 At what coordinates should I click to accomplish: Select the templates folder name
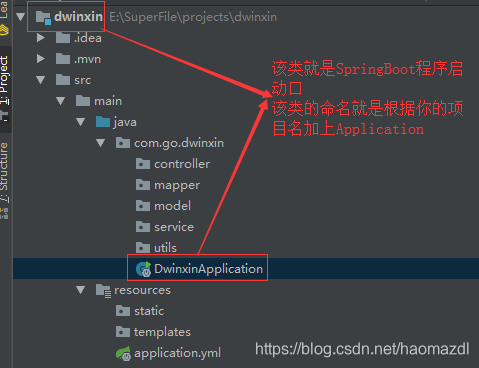[x=162, y=332]
